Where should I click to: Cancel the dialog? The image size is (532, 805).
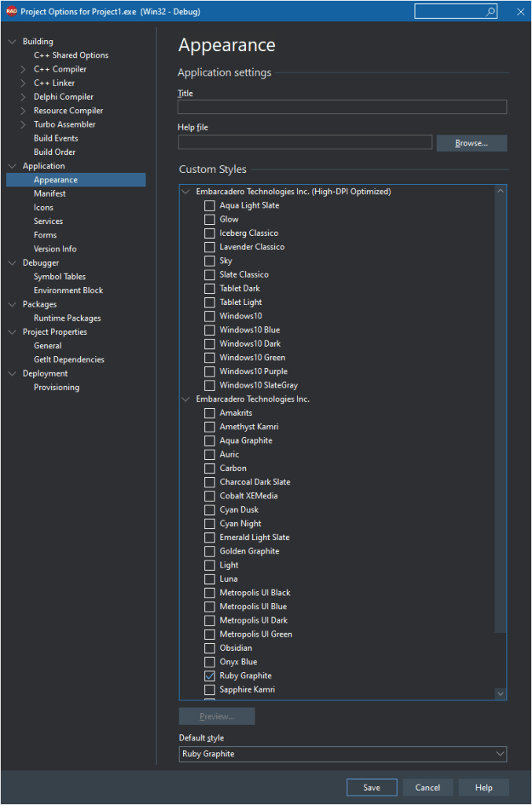(427, 788)
